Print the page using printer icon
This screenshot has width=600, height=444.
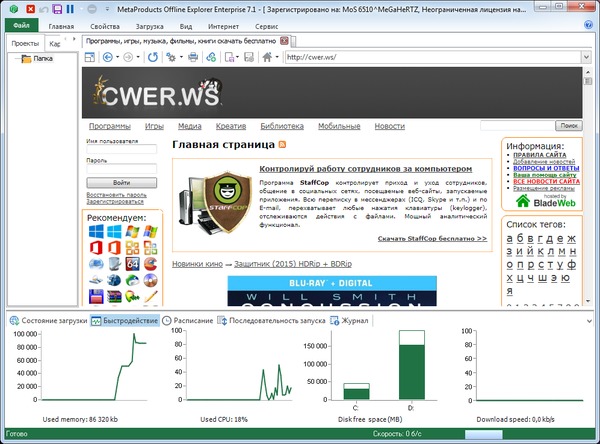point(193,57)
